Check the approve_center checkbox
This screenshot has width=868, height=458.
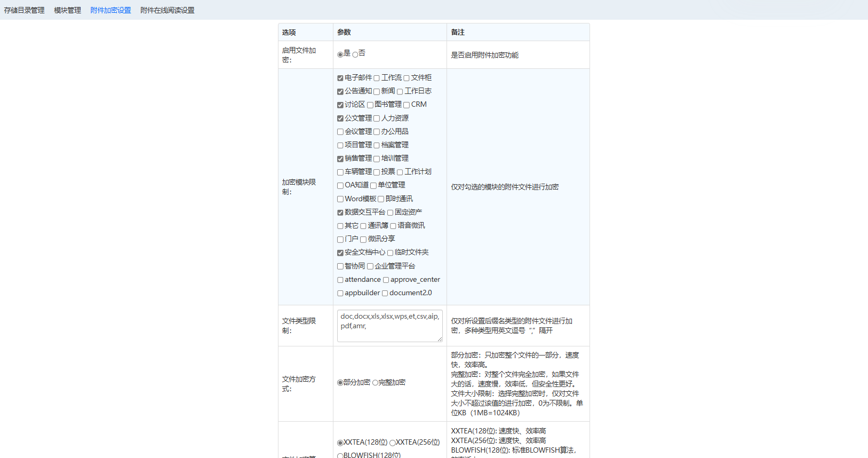[x=386, y=280]
